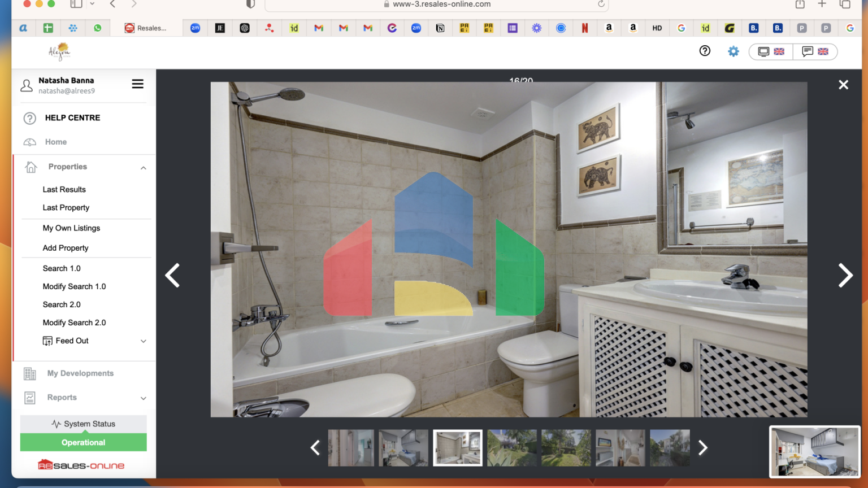The width and height of the screenshot is (868, 488).
Task: Collapse the Properties menu section
Action: tap(144, 168)
